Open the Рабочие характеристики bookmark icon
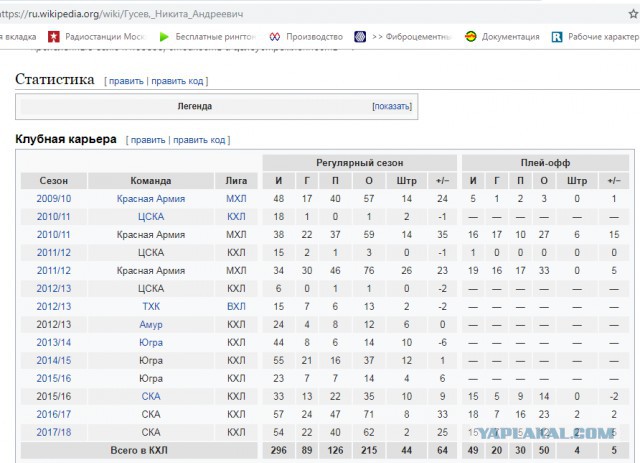Viewport: 640px width, 463px height. click(557, 37)
